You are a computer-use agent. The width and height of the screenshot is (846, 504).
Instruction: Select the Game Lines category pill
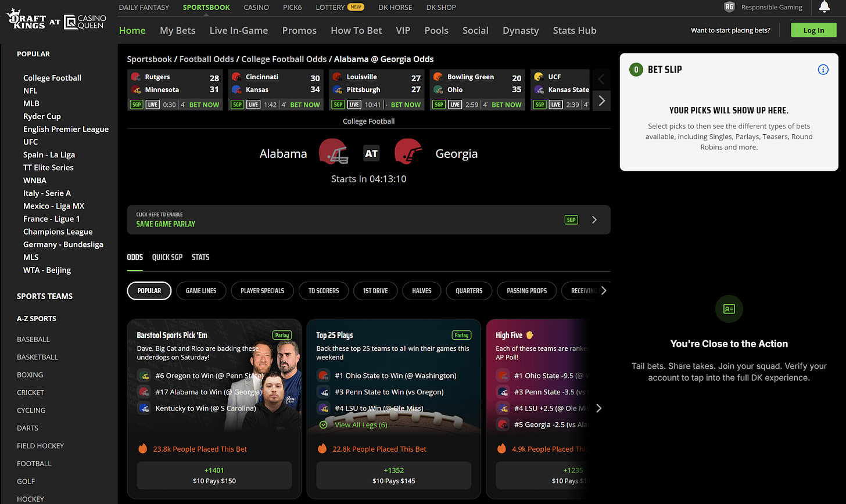201,291
